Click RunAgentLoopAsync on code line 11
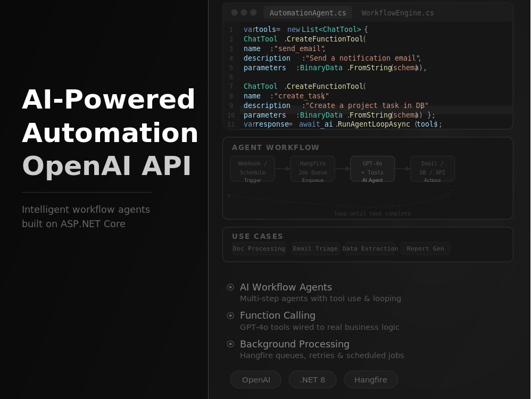 point(373,124)
